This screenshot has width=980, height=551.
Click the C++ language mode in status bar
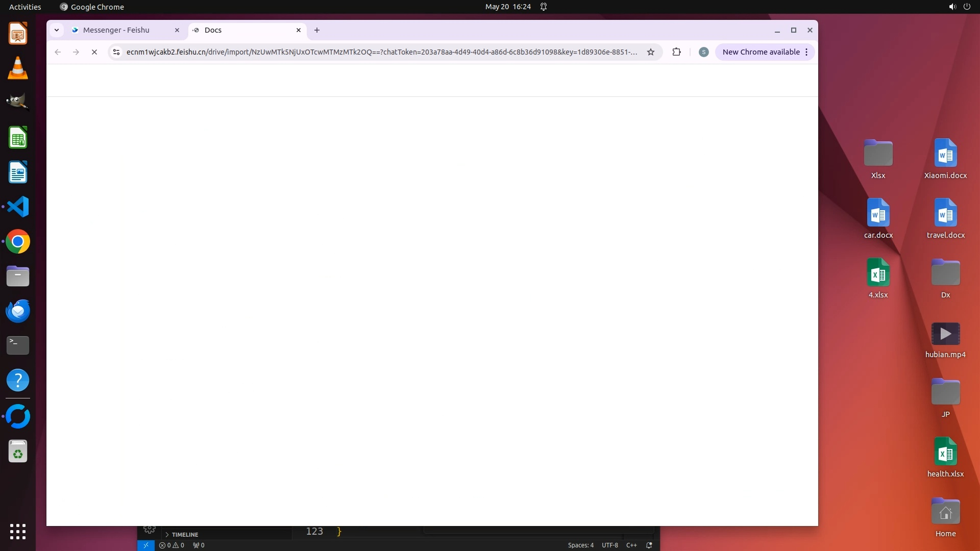point(631,545)
